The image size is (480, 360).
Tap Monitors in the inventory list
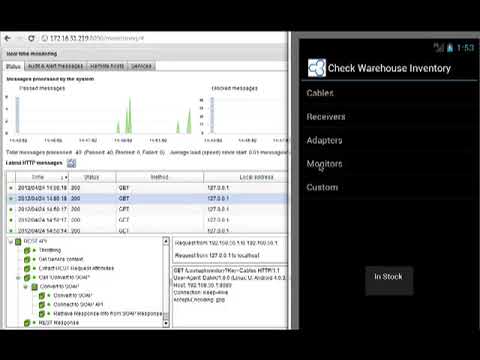tap(389, 164)
